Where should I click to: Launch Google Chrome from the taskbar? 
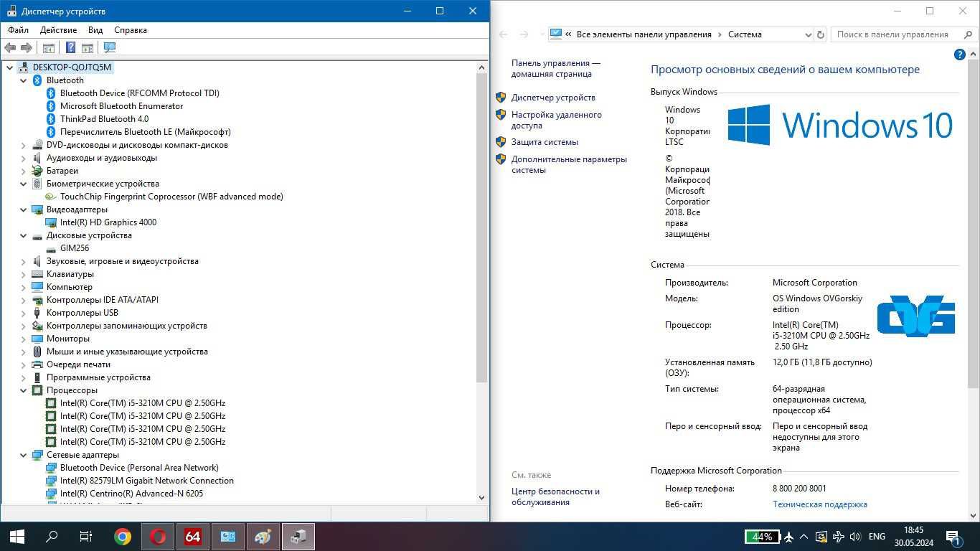point(123,537)
